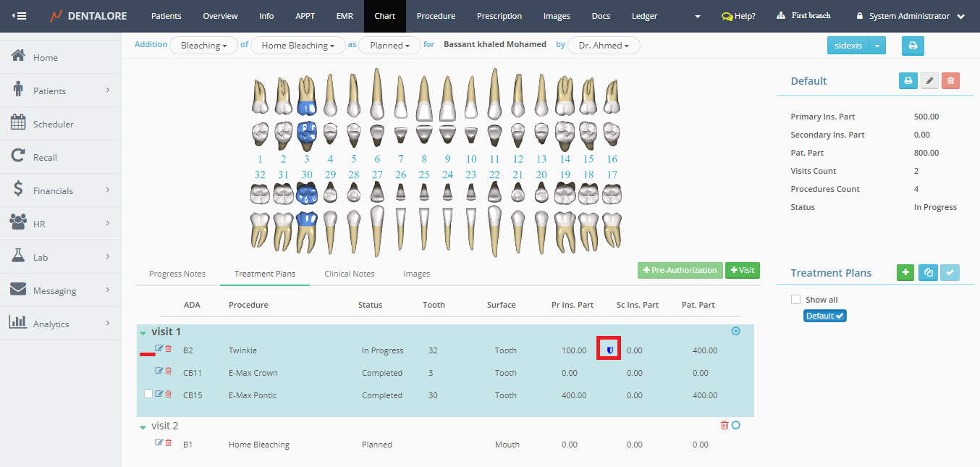The height and width of the screenshot is (467, 980).
Task: Click the red delete icon in Default panel
Action: coord(950,81)
